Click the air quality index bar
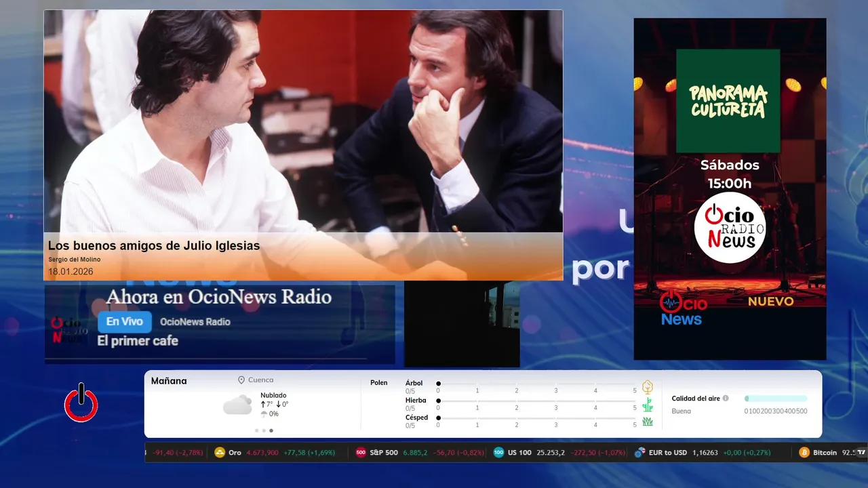 pos(776,399)
